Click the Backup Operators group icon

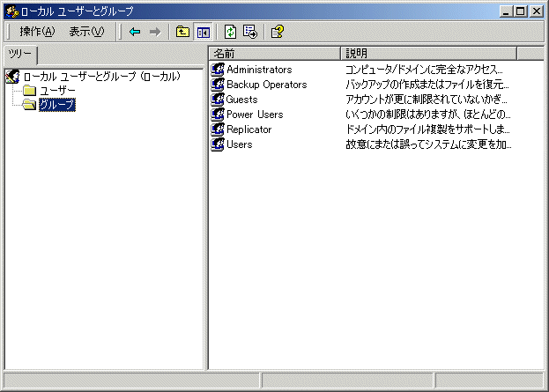pos(218,85)
